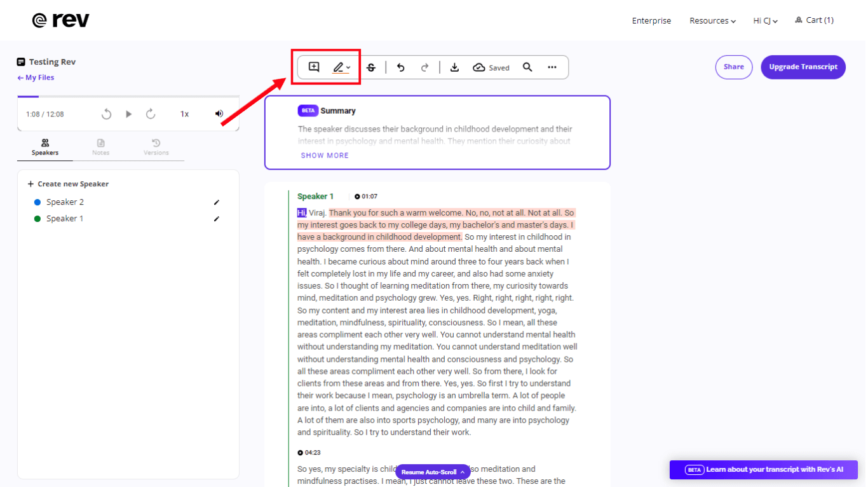868x487 pixels.
Task: Click the audio progress bar
Action: click(x=128, y=97)
